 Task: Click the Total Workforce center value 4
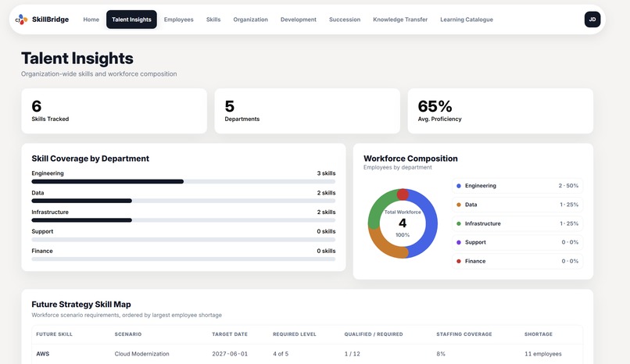(403, 223)
